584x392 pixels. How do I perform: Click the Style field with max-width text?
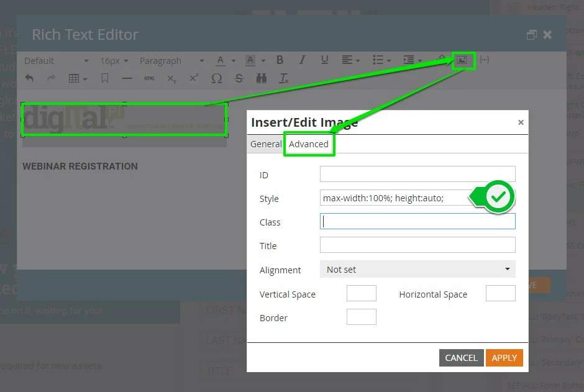pos(417,198)
